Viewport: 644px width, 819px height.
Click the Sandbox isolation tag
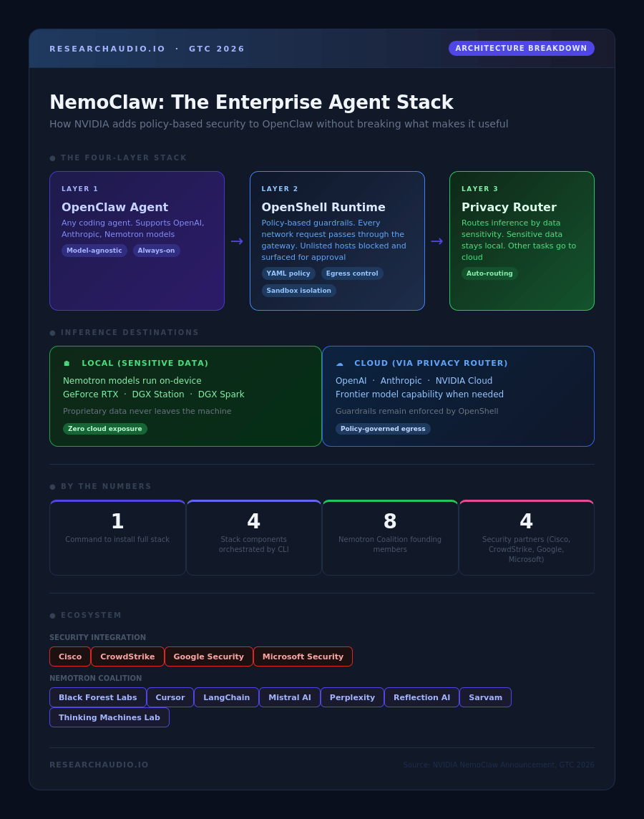pos(299,291)
